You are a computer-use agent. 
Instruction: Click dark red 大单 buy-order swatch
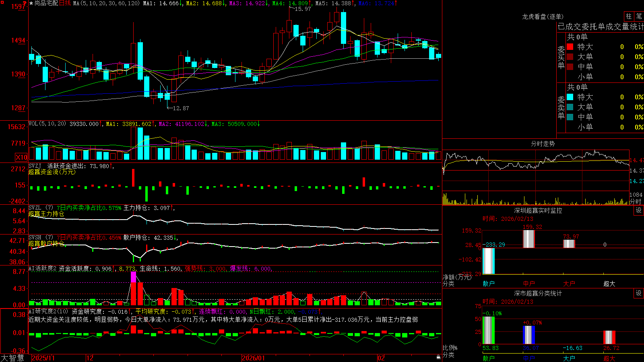570,57
